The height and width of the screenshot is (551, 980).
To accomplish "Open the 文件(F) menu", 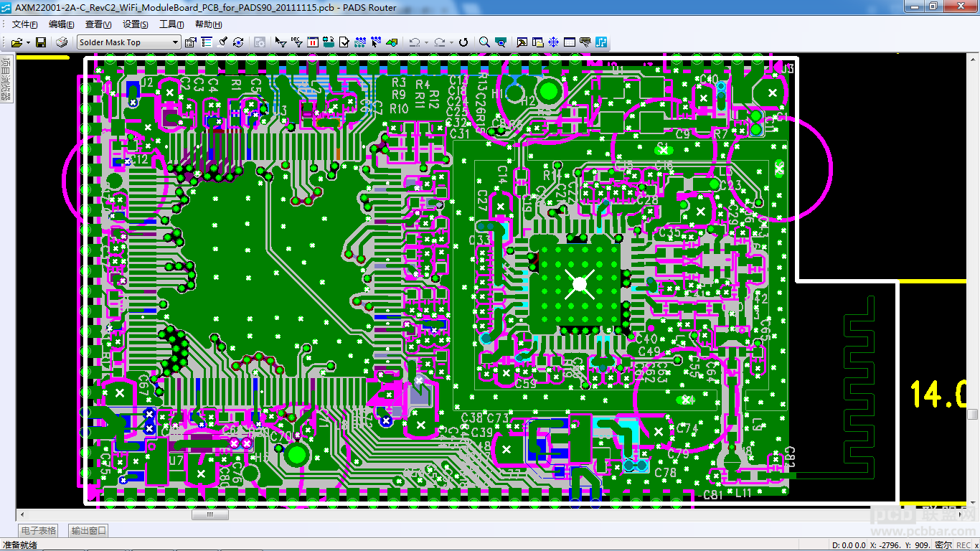I will (x=24, y=24).
